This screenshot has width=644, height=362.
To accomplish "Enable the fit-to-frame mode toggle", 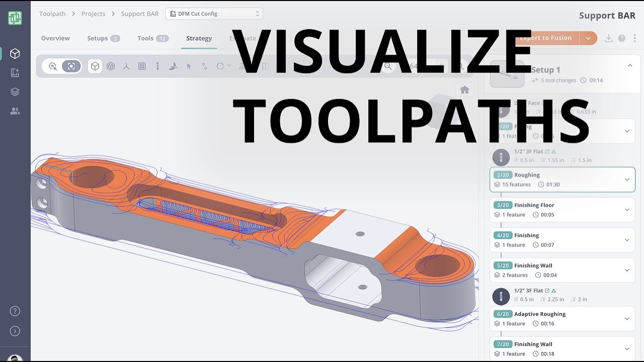I will (x=71, y=66).
